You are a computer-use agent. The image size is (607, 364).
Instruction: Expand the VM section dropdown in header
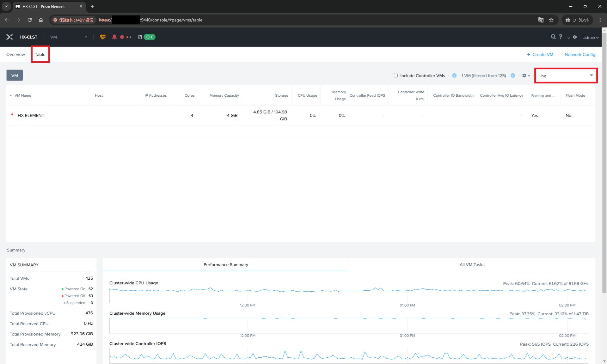[x=69, y=37]
